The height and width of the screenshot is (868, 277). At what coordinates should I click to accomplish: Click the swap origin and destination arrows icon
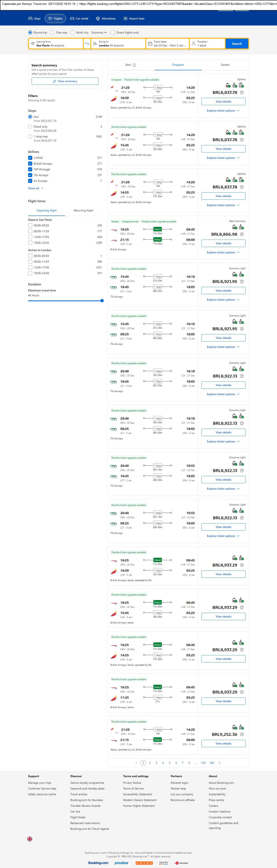click(x=87, y=44)
